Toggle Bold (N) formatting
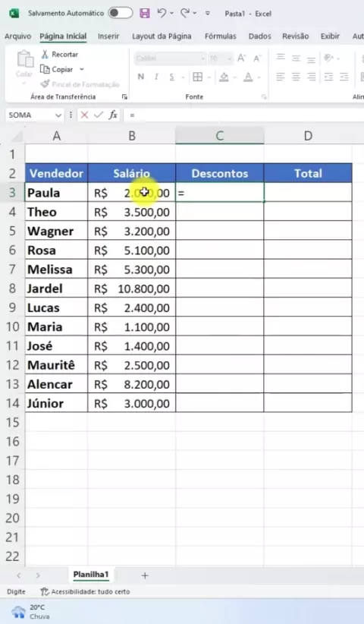The width and height of the screenshot is (364, 624). point(141,77)
